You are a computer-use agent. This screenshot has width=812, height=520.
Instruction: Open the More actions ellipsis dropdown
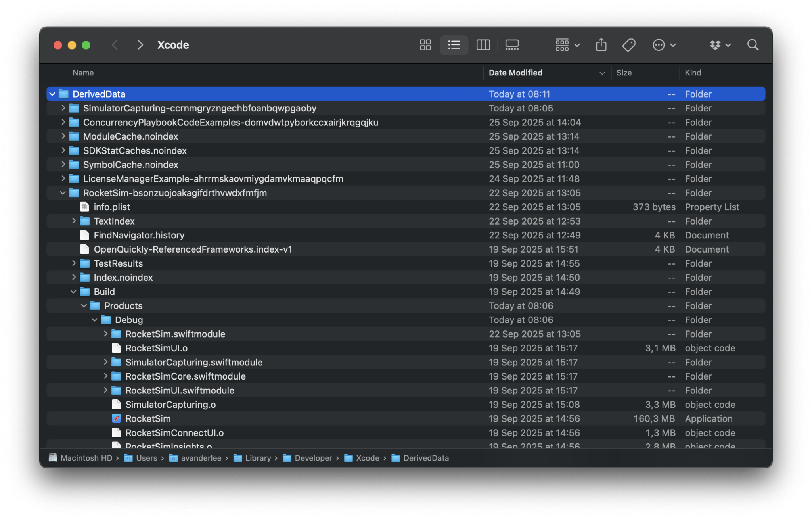click(x=663, y=45)
